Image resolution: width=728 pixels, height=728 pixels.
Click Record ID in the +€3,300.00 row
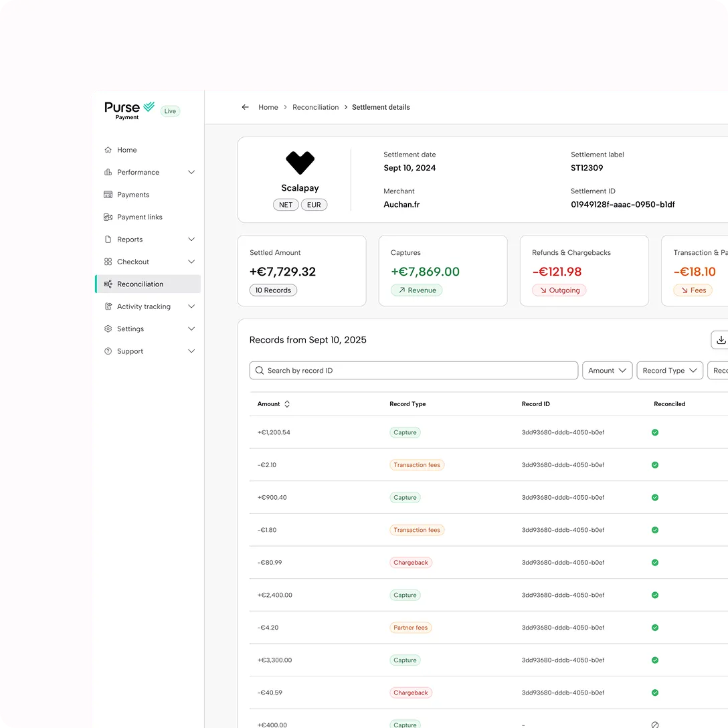pos(563,660)
